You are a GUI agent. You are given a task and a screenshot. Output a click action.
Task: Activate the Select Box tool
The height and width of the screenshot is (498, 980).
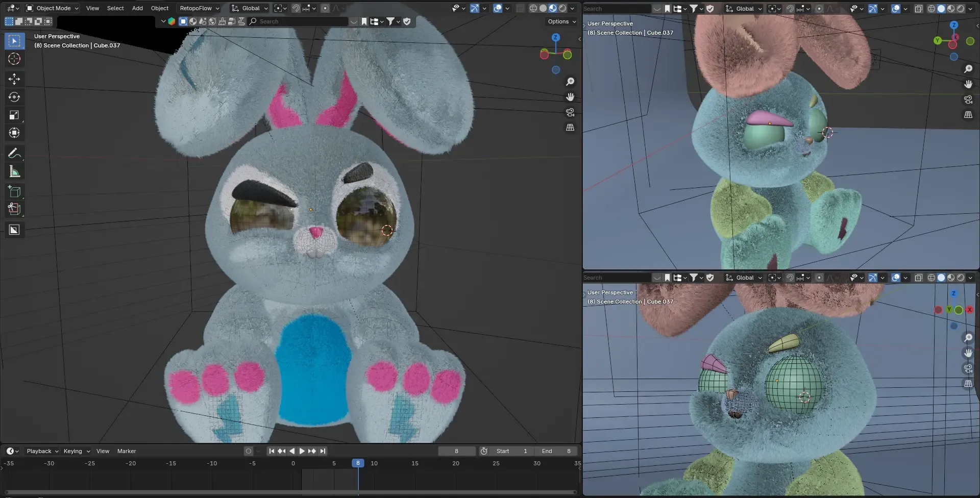pos(14,41)
